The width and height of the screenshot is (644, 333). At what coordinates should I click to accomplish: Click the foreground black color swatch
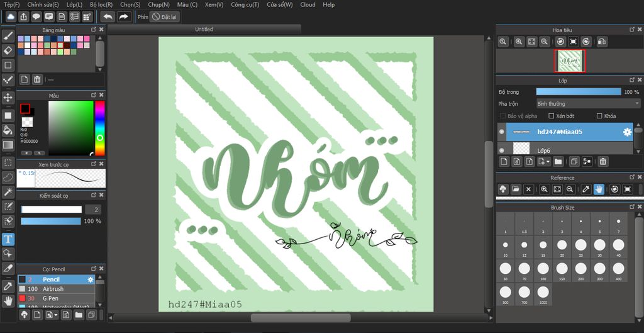[x=25, y=108]
